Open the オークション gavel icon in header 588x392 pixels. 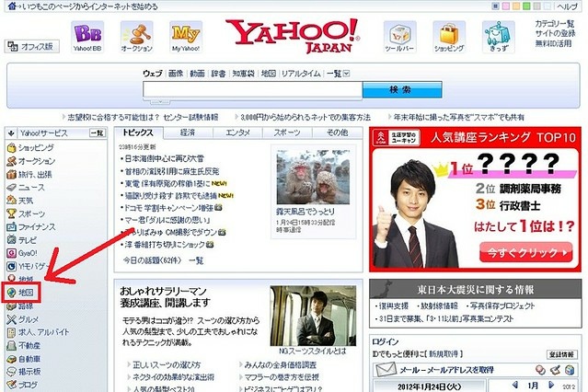[x=136, y=37]
